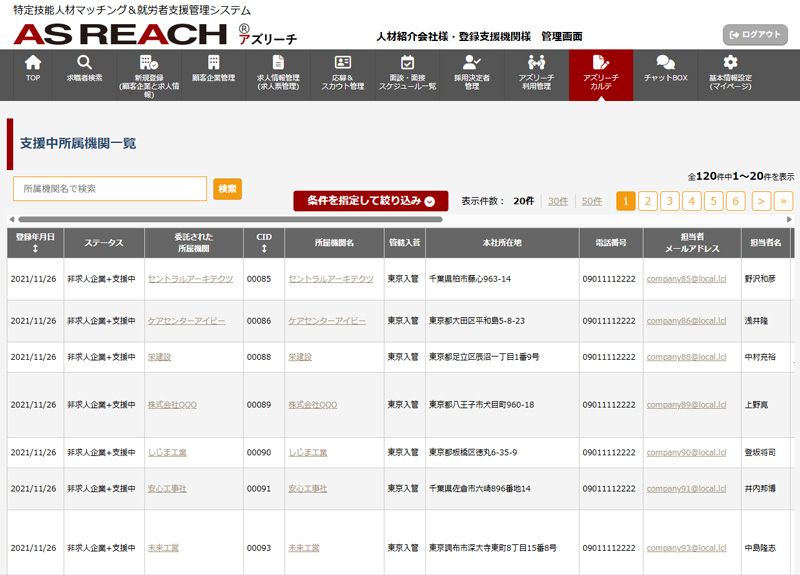Click the horizontal table scrollbar thumb
Screen dimensions: 800x575
point(230,219)
